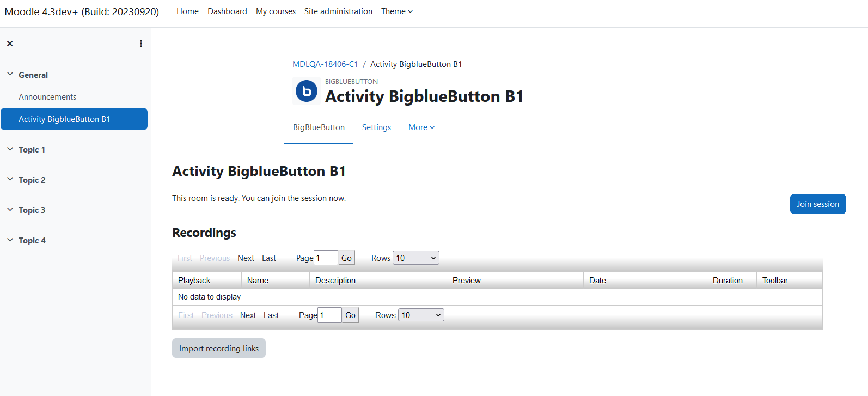The image size is (868, 396).
Task: Collapse the Topic 2 section chevron
Action: pyautogui.click(x=10, y=179)
